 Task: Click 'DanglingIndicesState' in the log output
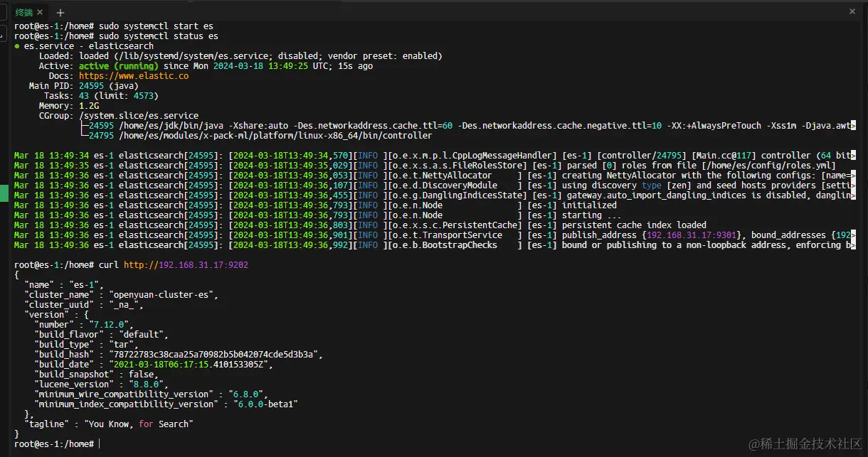coord(472,195)
